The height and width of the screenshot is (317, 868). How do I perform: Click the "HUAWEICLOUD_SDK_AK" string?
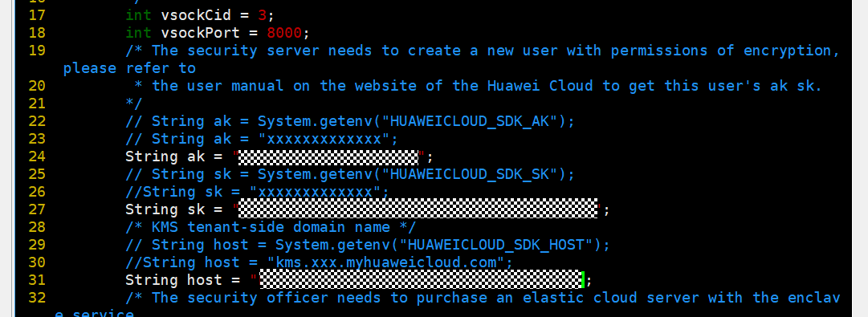click(x=474, y=121)
